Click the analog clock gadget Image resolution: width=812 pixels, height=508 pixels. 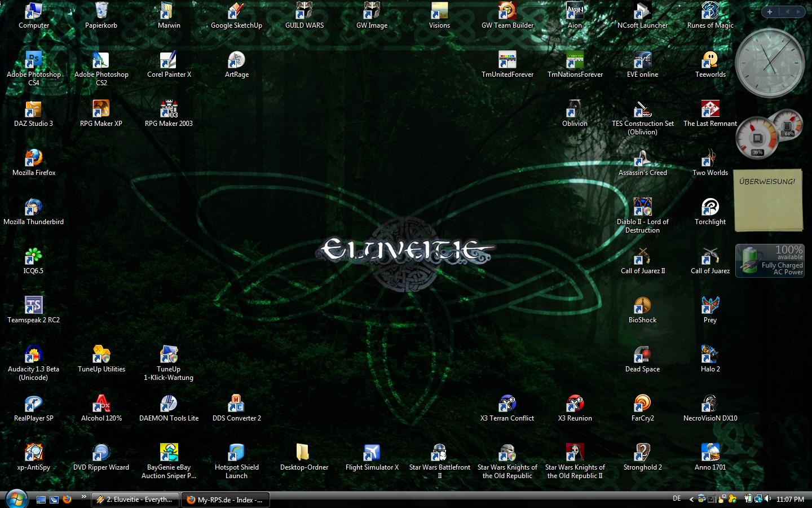[x=770, y=63]
